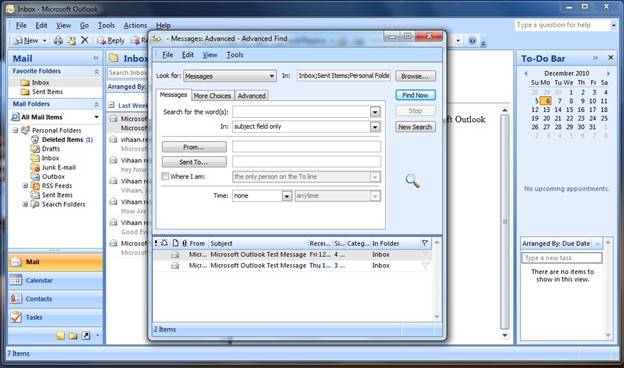
Task: Collapse Personal Folders tree node
Action: point(15,130)
